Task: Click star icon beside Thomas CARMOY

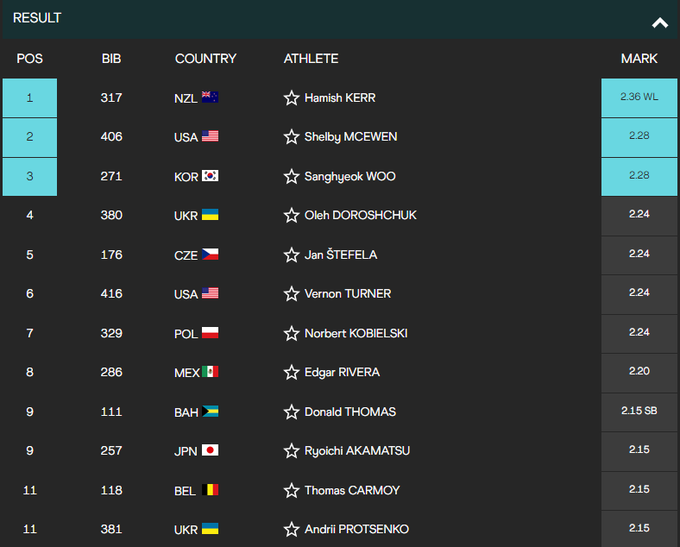Action: (292, 490)
